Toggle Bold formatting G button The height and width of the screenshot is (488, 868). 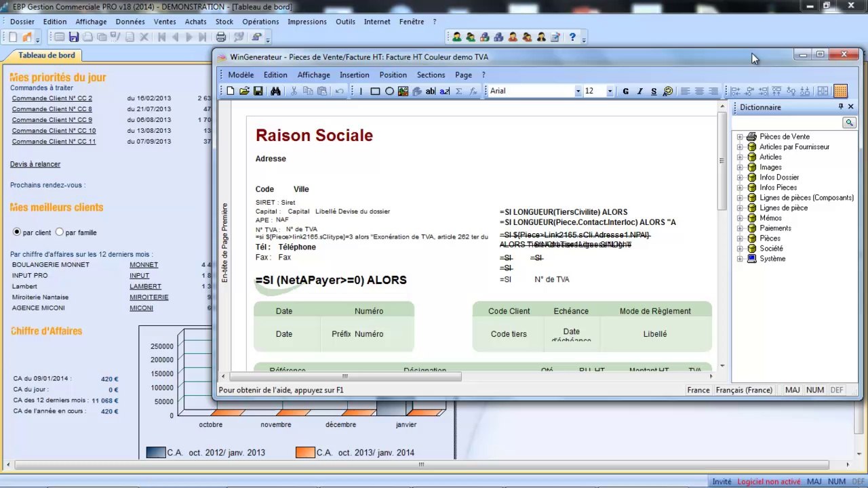click(625, 91)
